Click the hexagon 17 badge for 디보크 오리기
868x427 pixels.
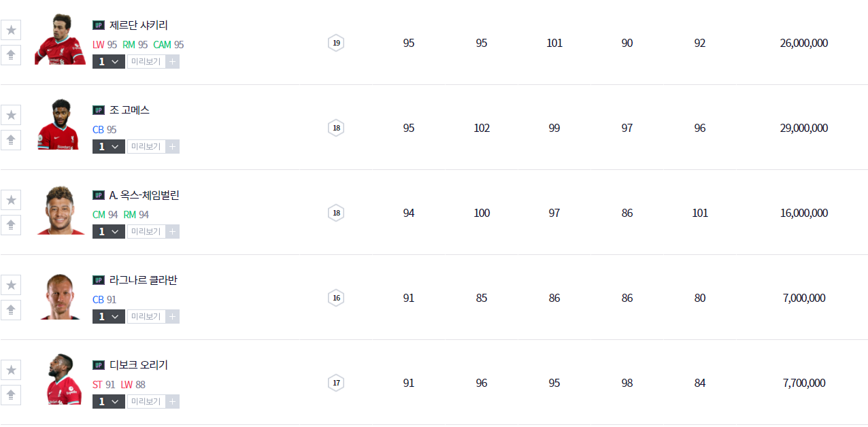335,383
